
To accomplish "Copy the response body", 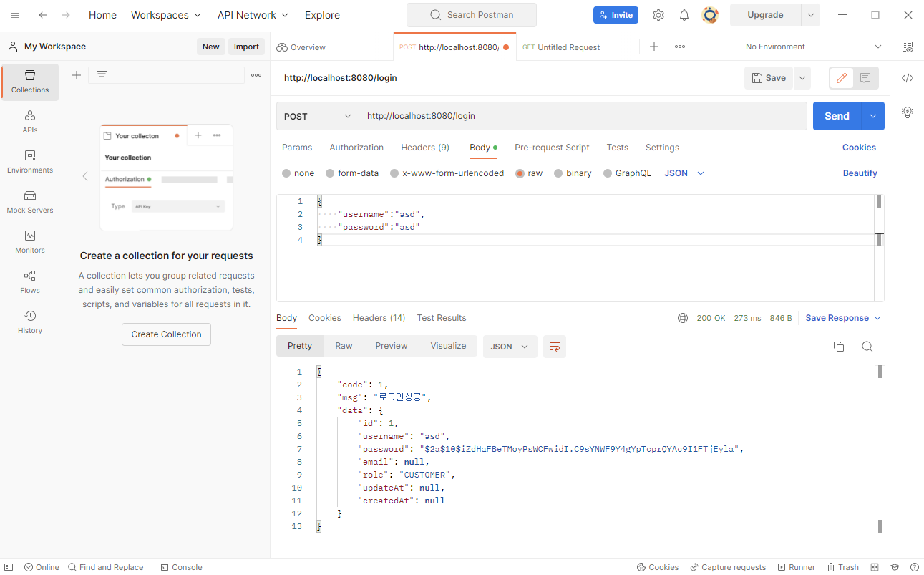I will (x=839, y=346).
